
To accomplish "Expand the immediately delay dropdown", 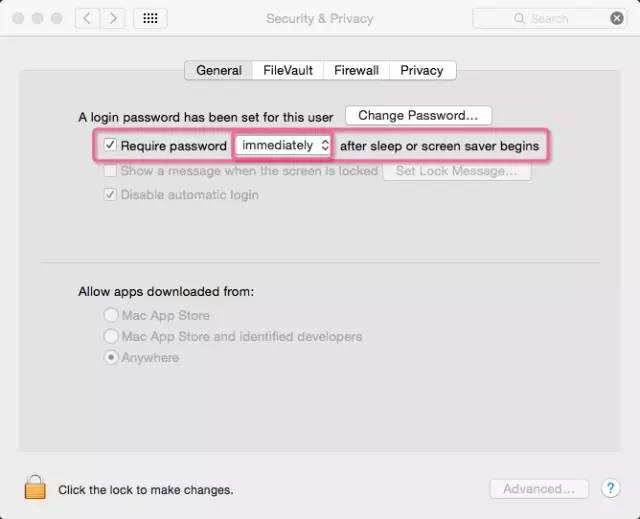I will (285, 146).
